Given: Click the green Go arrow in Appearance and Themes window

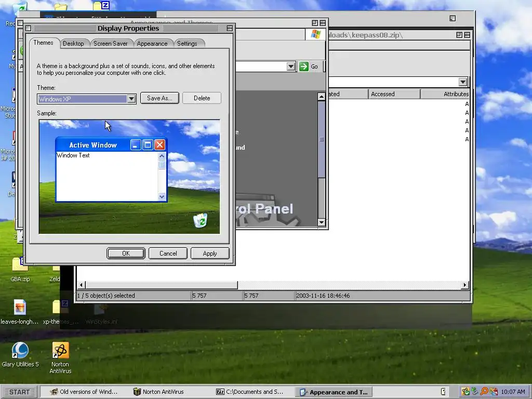Looking at the screenshot, I should 303,66.
